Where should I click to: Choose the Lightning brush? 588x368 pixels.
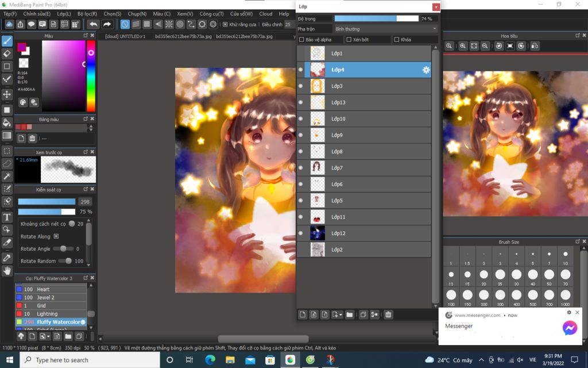[x=51, y=314]
